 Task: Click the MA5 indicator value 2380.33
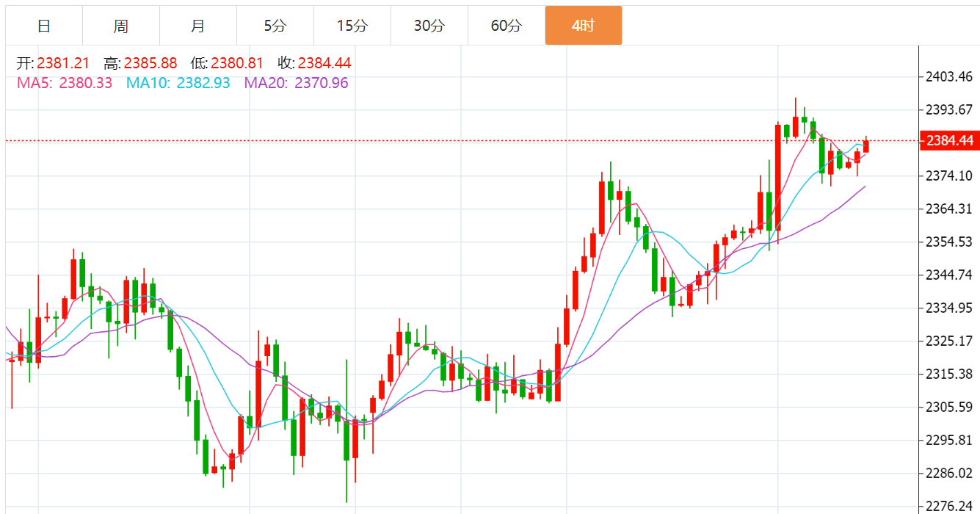pyautogui.click(x=86, y=83)
